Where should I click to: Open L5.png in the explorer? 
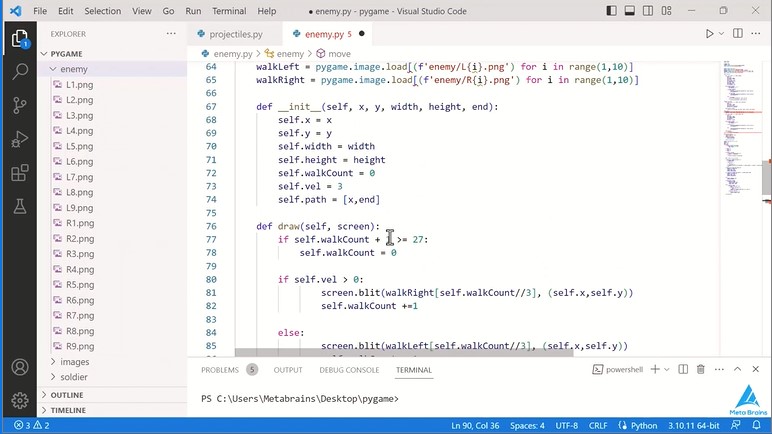[x=112, y=146]
